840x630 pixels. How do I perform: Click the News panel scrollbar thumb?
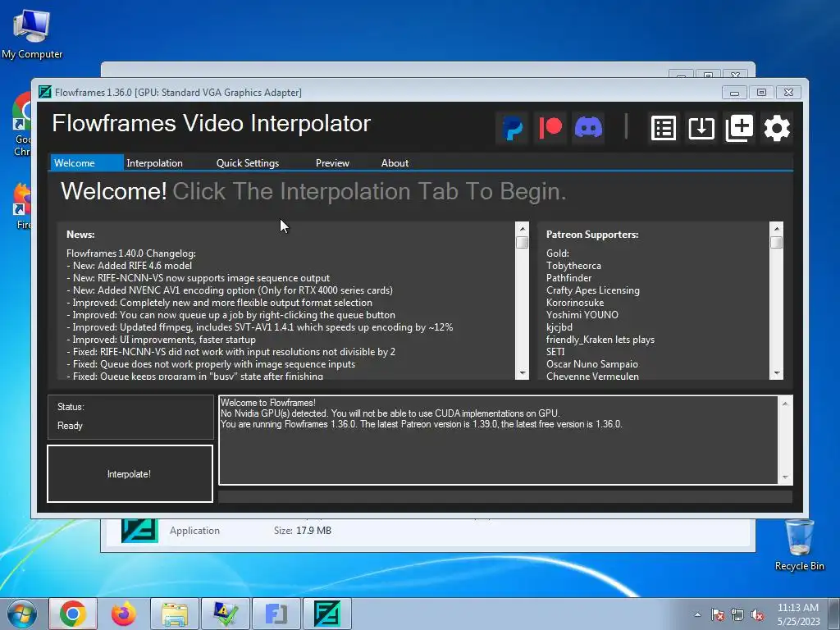pos(522,243)
